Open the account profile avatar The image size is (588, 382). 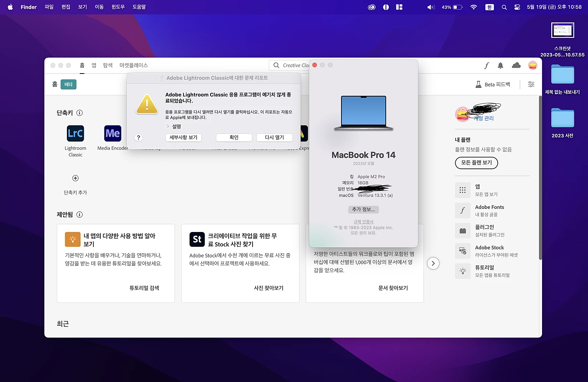(533, 65)
